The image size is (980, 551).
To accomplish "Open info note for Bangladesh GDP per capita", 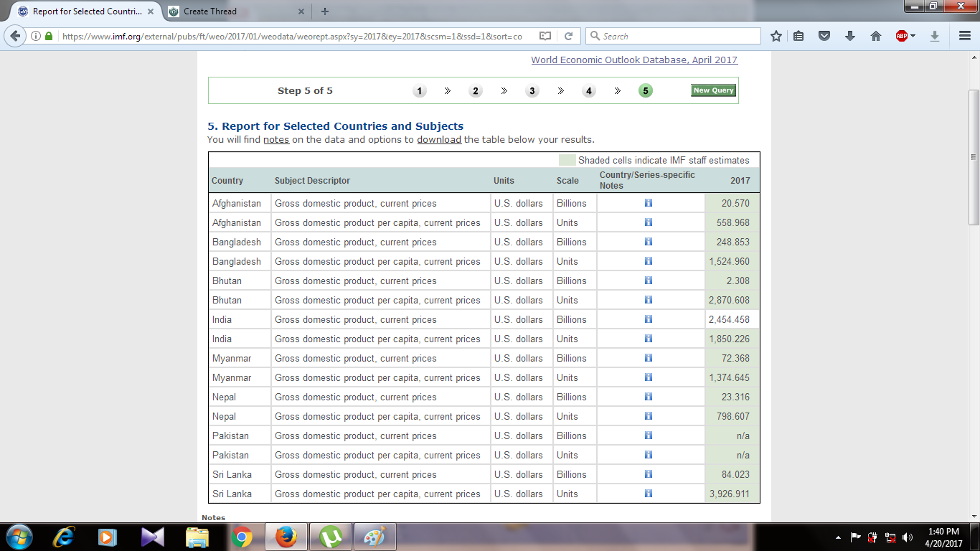I will (649, 261).
